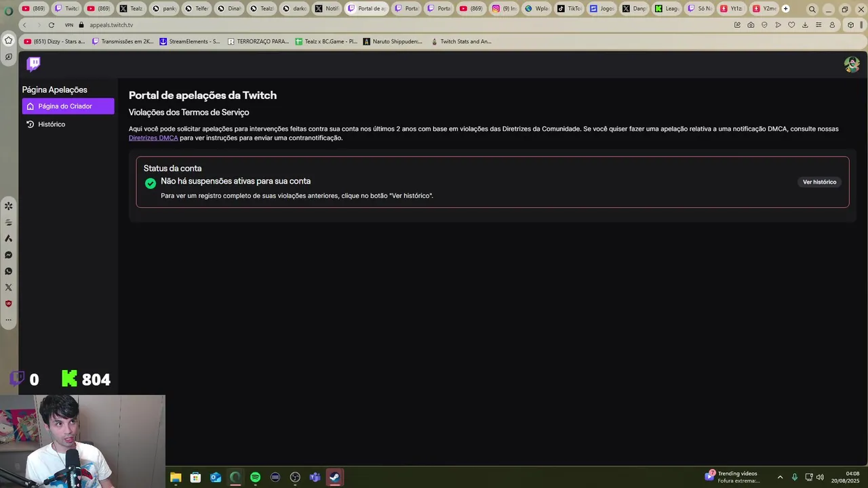This screenshot has height=488, width=868.
Task: Switch to the Telfer browser tab
Action: [x=197, y=9]
